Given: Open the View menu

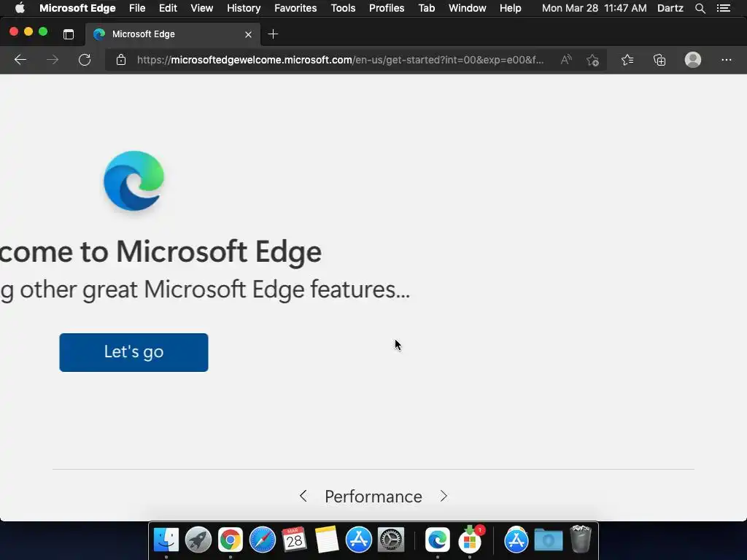Looking at the screenshot, I should click(x=201, y=8).
